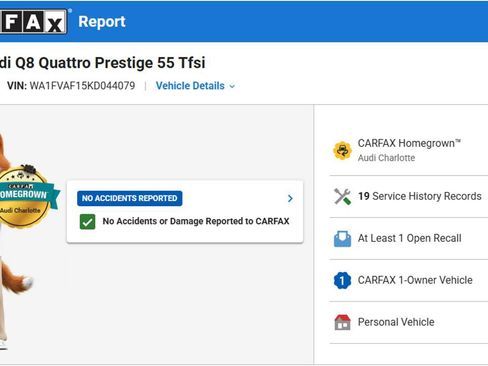Image resolution: width=488 pixels, height=366 pixels.
Task: Expand the Vehicle Details dropdown
Action: [195, 86]
